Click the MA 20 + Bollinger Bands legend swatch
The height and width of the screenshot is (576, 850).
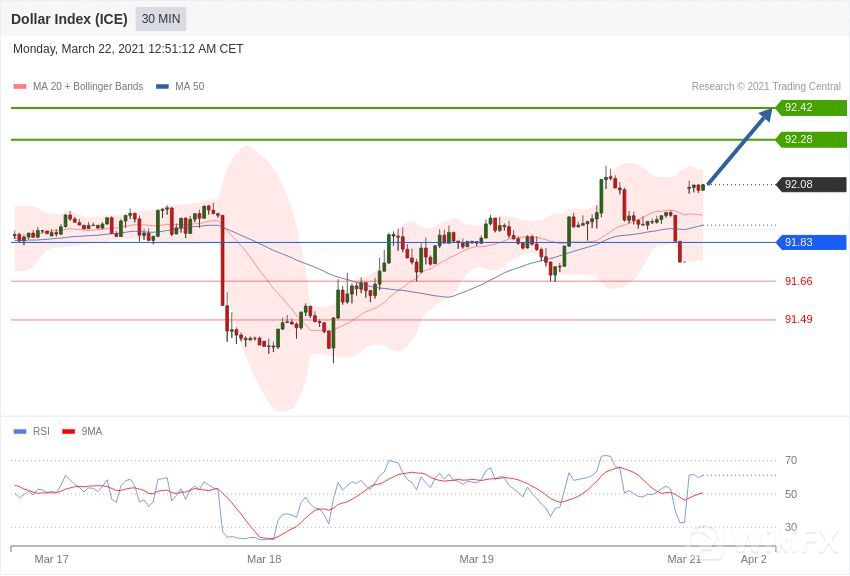tap(19, 87)
